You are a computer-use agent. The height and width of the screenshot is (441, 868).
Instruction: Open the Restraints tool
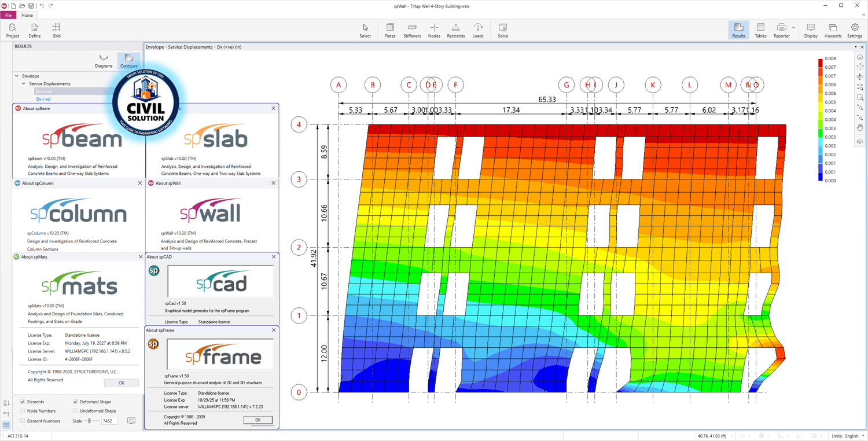click(456, 30)
